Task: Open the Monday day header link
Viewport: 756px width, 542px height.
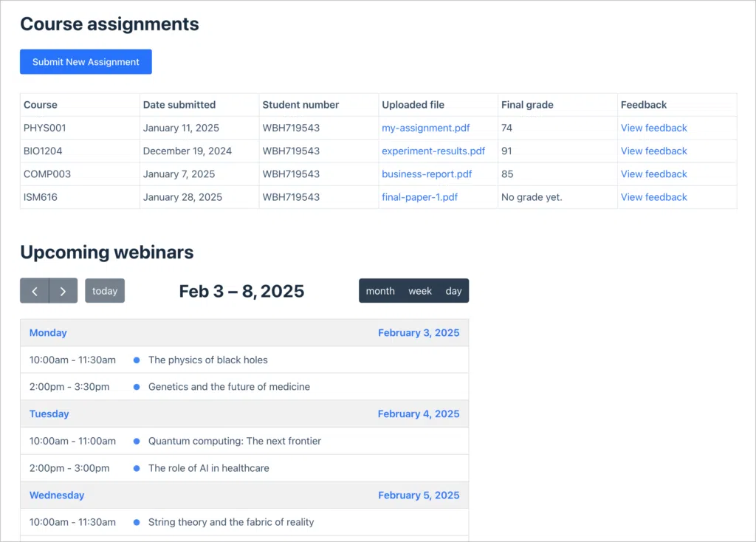Action: coord(48,333)
